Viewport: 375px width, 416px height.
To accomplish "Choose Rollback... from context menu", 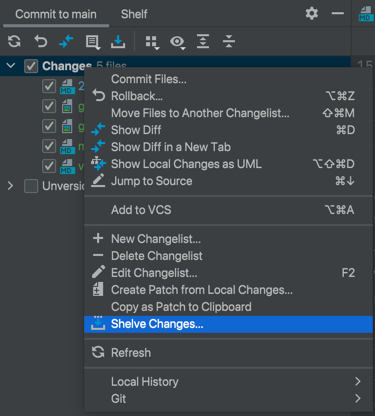I will pyautogui.click(x=228, y=96).
